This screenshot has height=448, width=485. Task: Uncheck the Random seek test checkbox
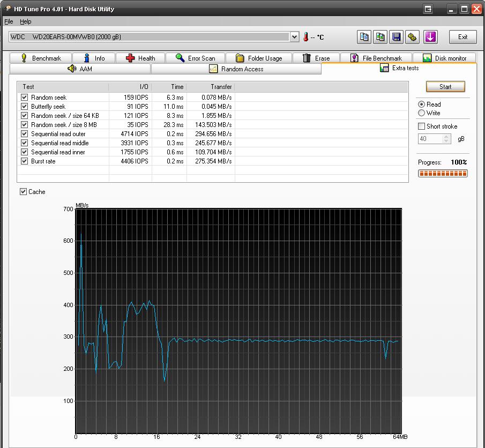24,98
